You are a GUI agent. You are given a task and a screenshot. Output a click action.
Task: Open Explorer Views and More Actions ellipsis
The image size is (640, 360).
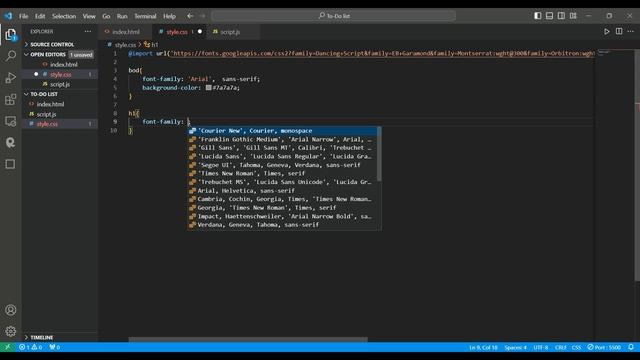click(x=88, y=31)
